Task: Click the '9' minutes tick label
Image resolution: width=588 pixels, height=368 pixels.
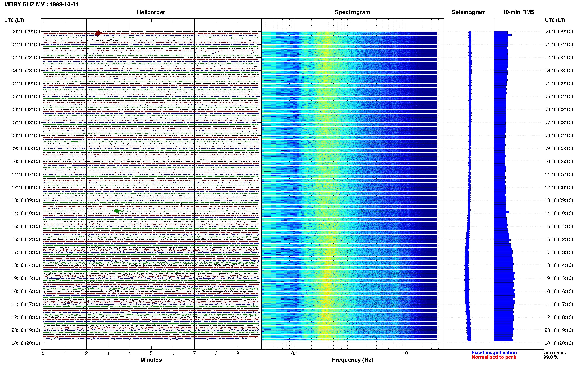Action: [238, 353]
